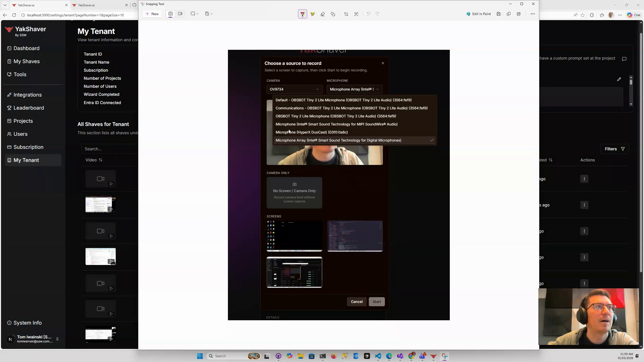Choose Microphone (HyperX DuoCast) from the list
This screenshot has width=644, height=362.
click(x=311, y=132)
